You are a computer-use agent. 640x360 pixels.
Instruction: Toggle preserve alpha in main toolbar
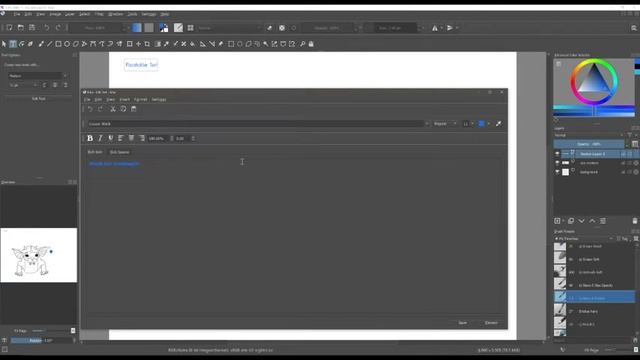[x=282, y=28]
